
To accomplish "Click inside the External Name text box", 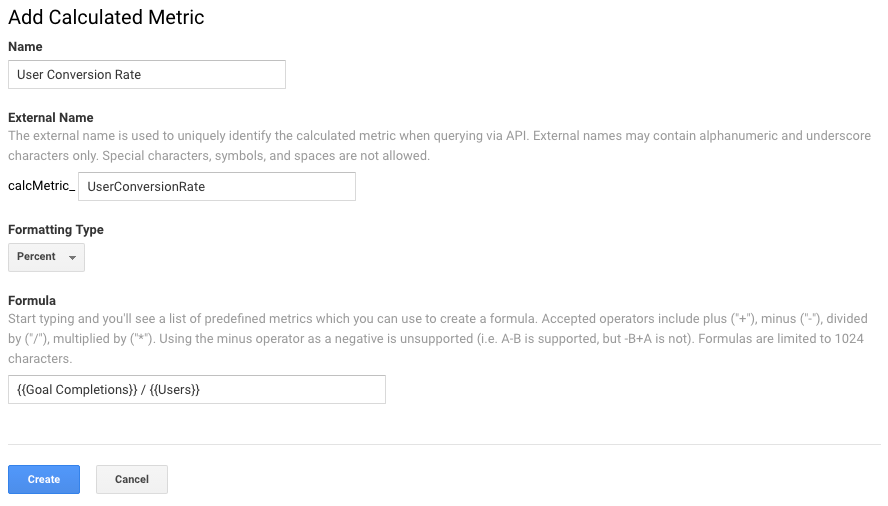I will coord(217,186).
